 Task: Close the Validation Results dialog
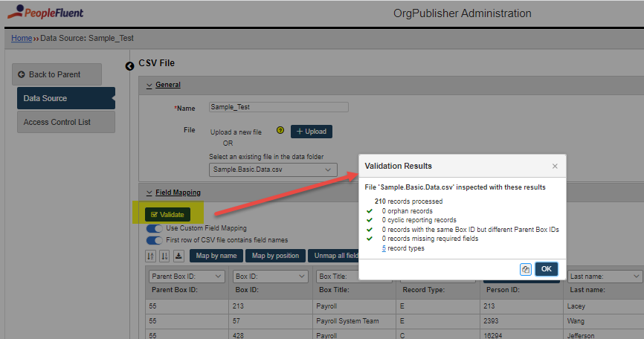[x=555, y=167]
